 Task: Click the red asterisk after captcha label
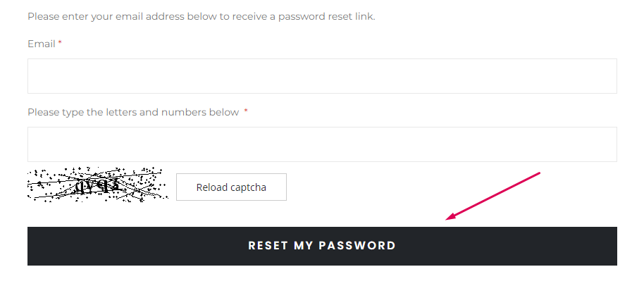[x=246, y=111]
